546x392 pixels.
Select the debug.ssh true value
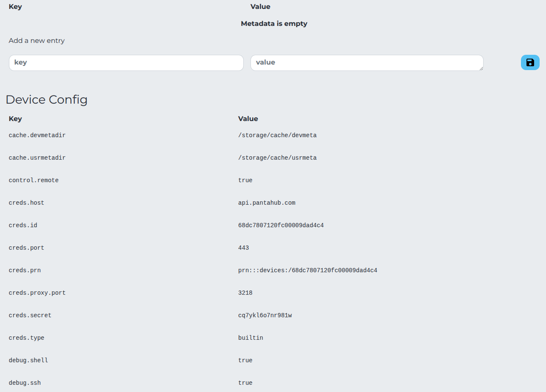245,383
